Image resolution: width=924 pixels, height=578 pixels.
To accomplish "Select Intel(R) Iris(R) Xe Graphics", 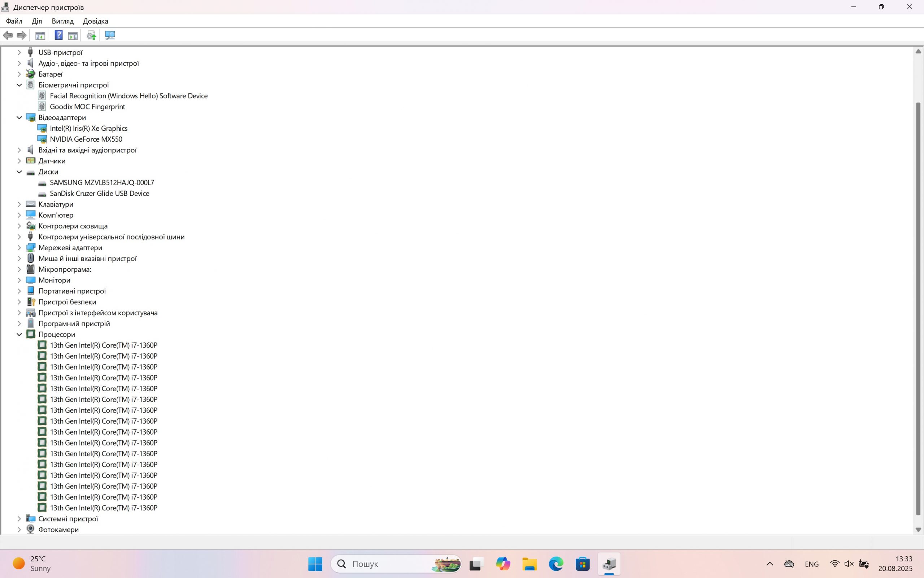I will pyautogui.click(x=88, y=129).
